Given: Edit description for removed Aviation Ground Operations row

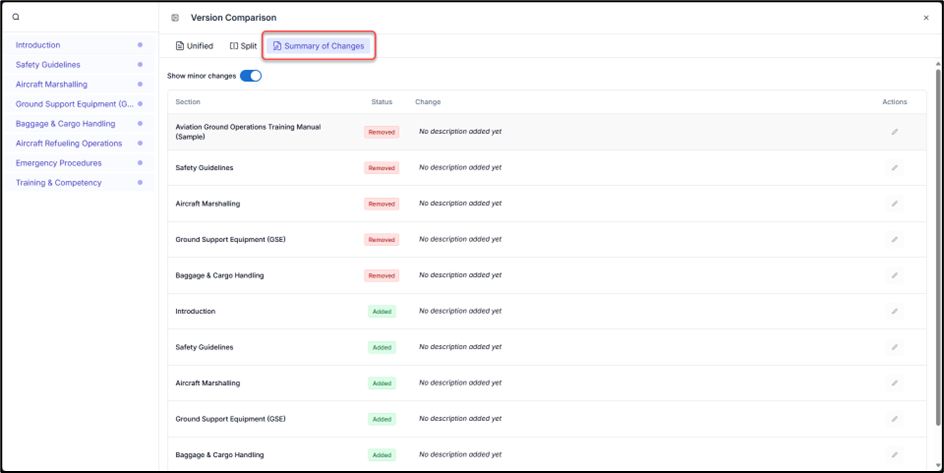Looking at the screenshot, I should point(894,132).
